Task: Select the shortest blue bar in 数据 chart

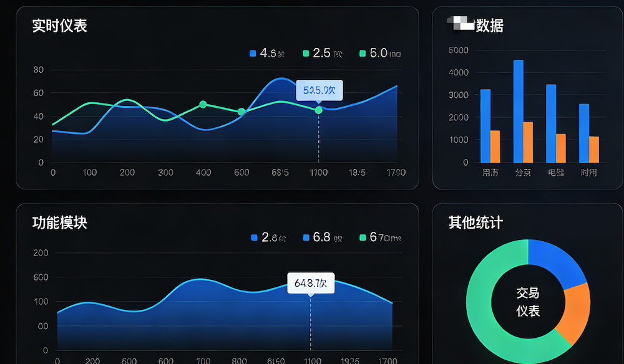Action: tap(584, 133)
